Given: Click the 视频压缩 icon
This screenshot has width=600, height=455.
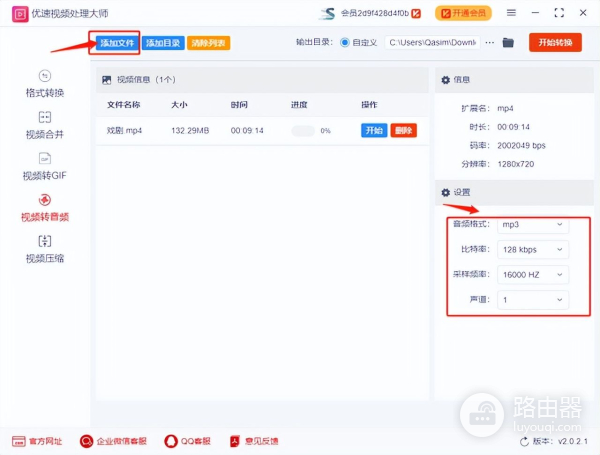Looking at the screenshot, I should (x=45, y=241).
